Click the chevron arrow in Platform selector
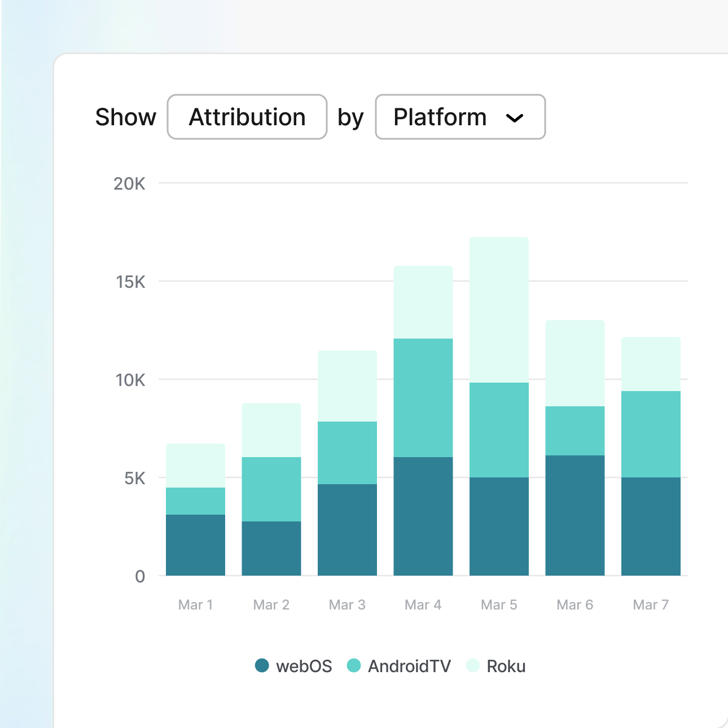The image size is (728, 728). tap(514, 118)
